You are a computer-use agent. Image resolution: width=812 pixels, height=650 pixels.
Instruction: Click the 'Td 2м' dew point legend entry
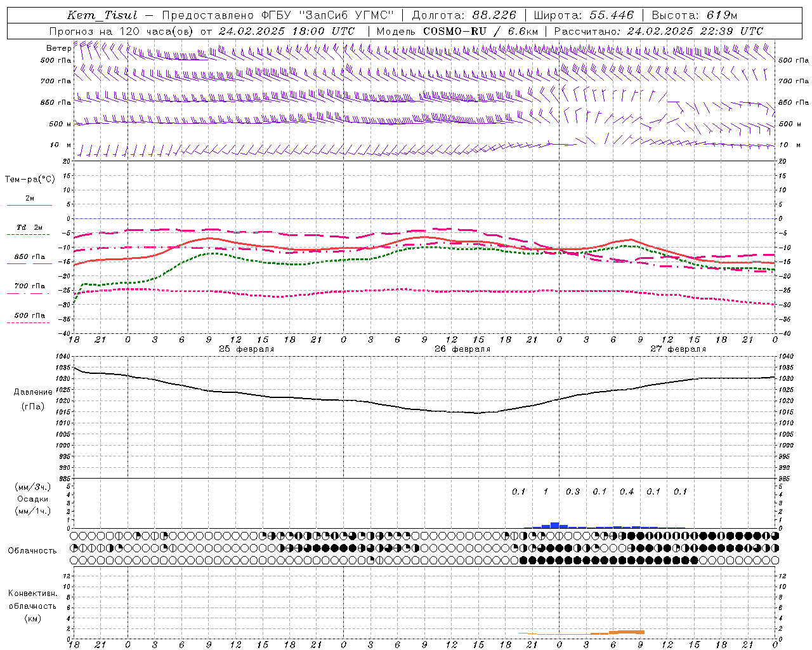tap(30, 227)
